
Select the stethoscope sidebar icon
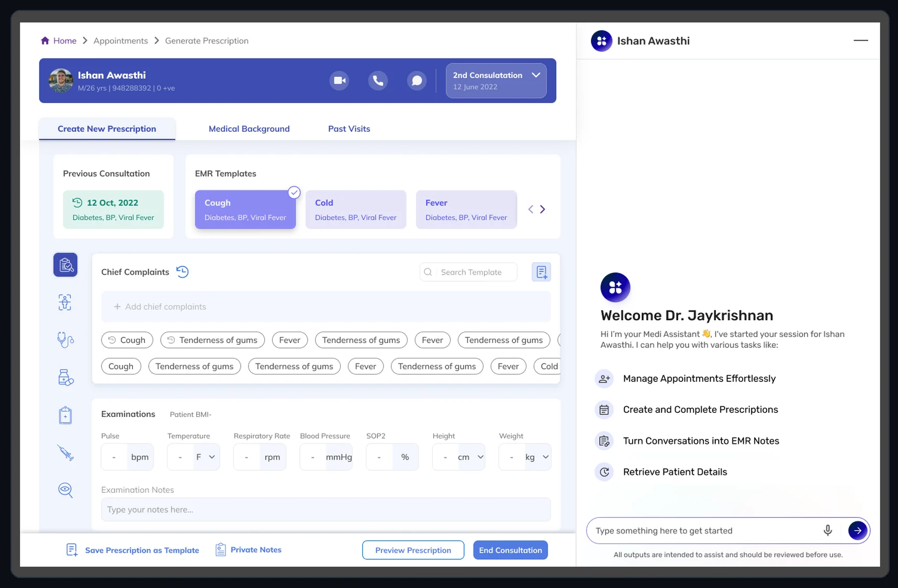click(x=65, y=340)
